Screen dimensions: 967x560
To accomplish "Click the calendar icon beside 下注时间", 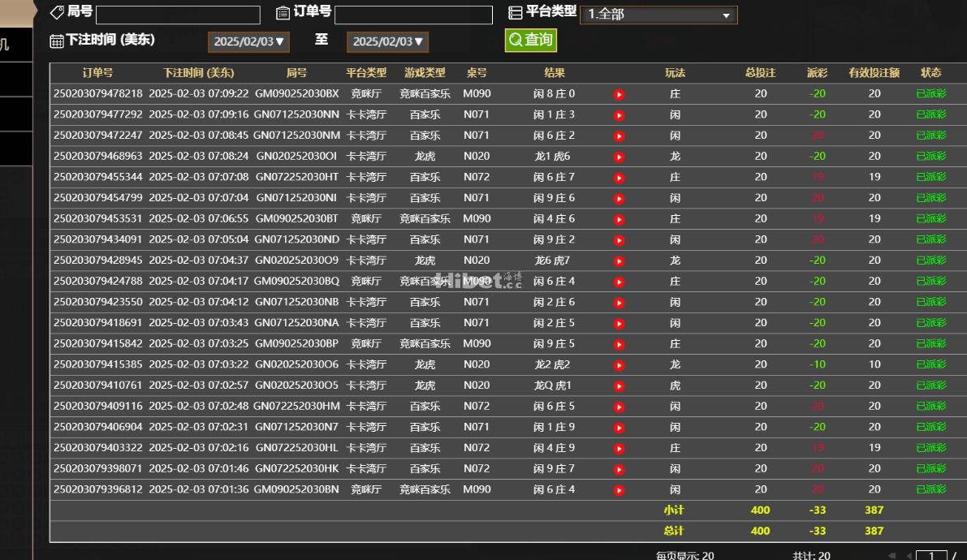I will pos(57,41).
